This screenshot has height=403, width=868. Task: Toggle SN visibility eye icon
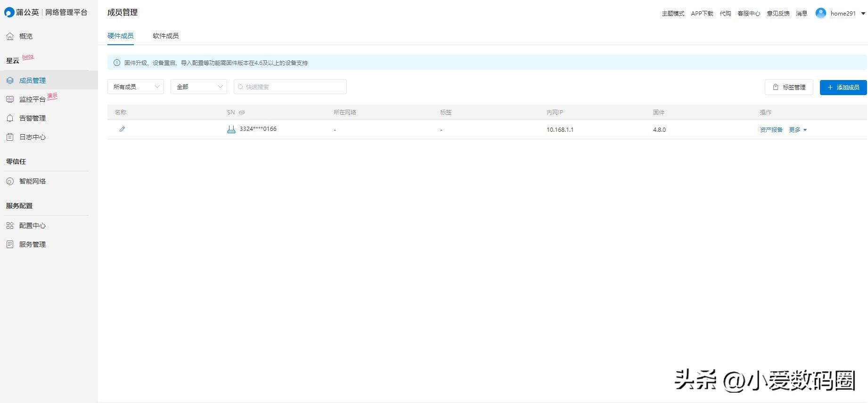coord(242,113)
